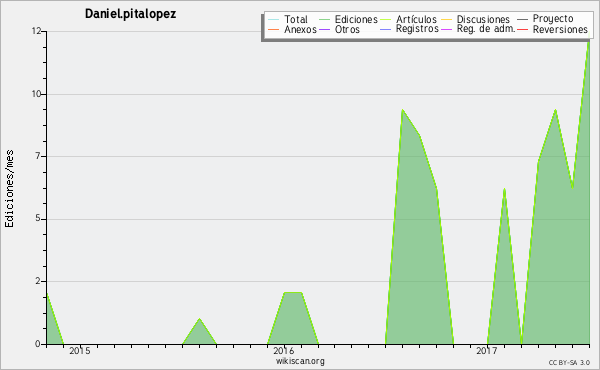
Task: Click the flat-topped early 2016 peak
Action: [x=293, y=319]
